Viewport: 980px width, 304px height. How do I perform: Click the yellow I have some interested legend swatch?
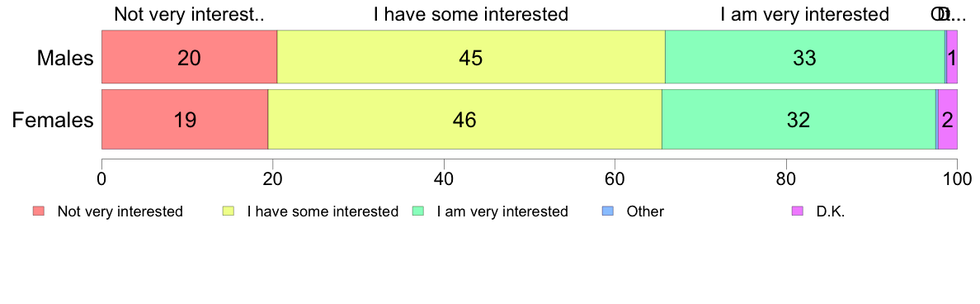(x=229, y=211)
